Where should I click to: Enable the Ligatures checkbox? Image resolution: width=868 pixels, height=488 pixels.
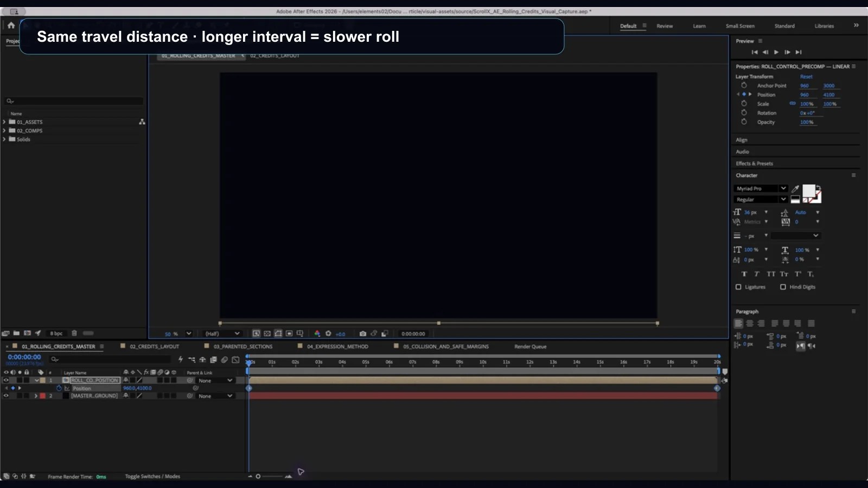pos(738,287)
